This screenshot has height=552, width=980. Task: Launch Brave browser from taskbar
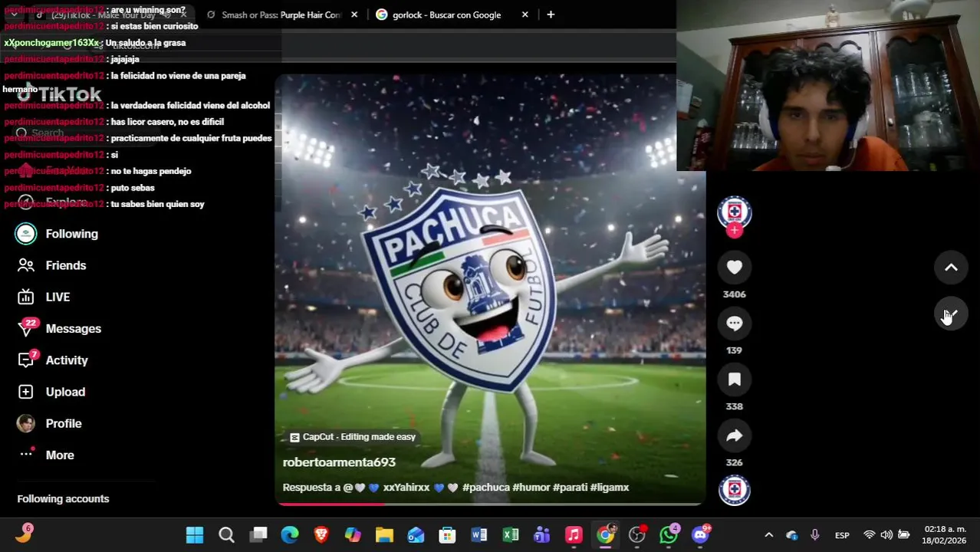[x=321, y=535]
